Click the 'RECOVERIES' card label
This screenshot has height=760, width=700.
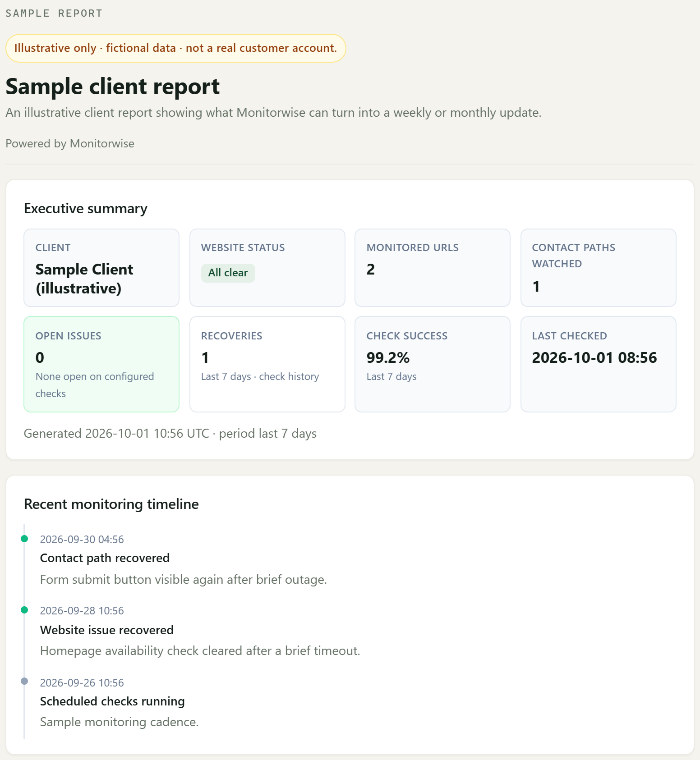pyautogui.click(x=231, y=336)
